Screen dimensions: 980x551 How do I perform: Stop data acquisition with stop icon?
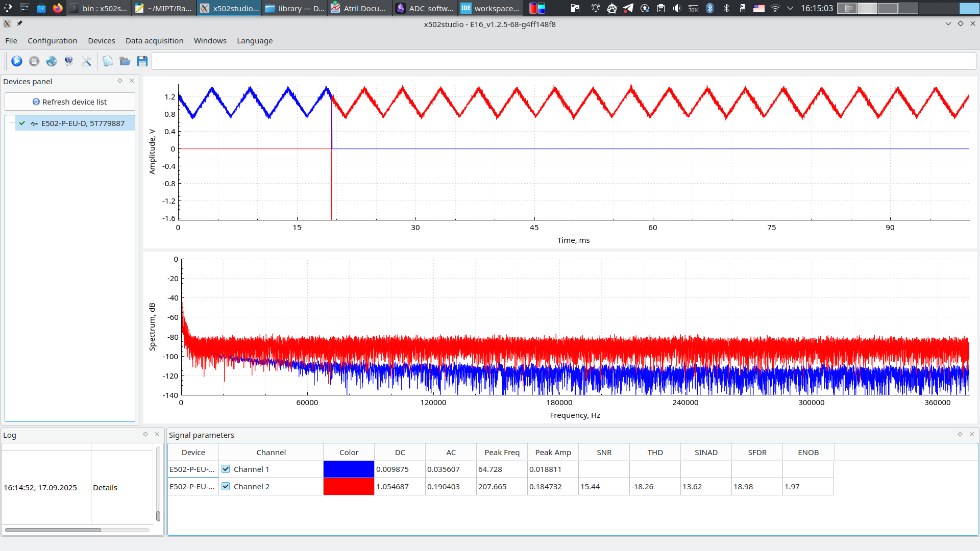pos(34,61)
